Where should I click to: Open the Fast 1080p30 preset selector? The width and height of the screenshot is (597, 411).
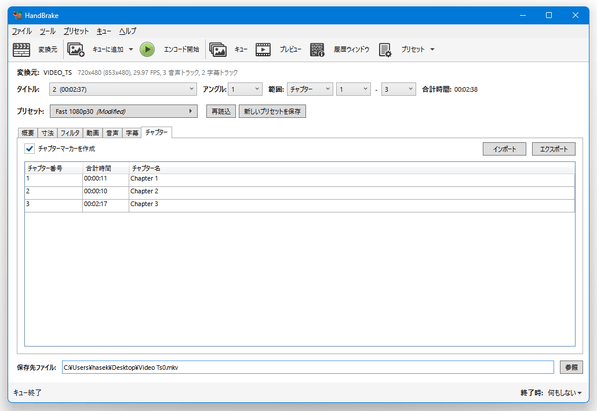coord(124,111)
